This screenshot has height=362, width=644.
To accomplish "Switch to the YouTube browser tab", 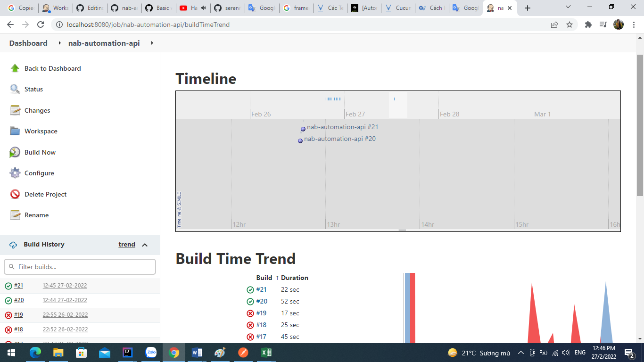I will coord(193,8).
